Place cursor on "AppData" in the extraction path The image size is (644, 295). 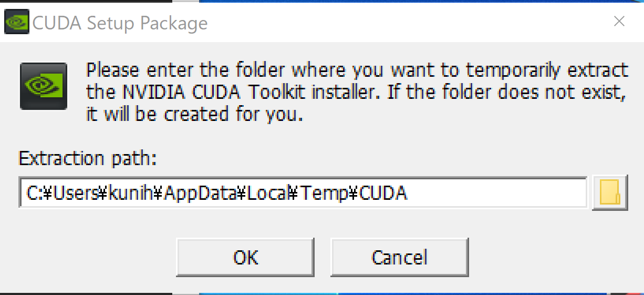[x=201, y=194]
